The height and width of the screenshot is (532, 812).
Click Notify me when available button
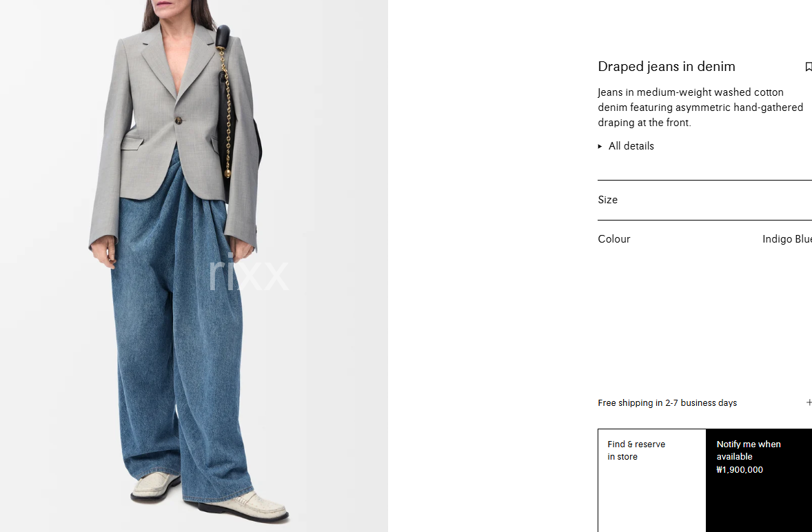[x=759, y=480]
